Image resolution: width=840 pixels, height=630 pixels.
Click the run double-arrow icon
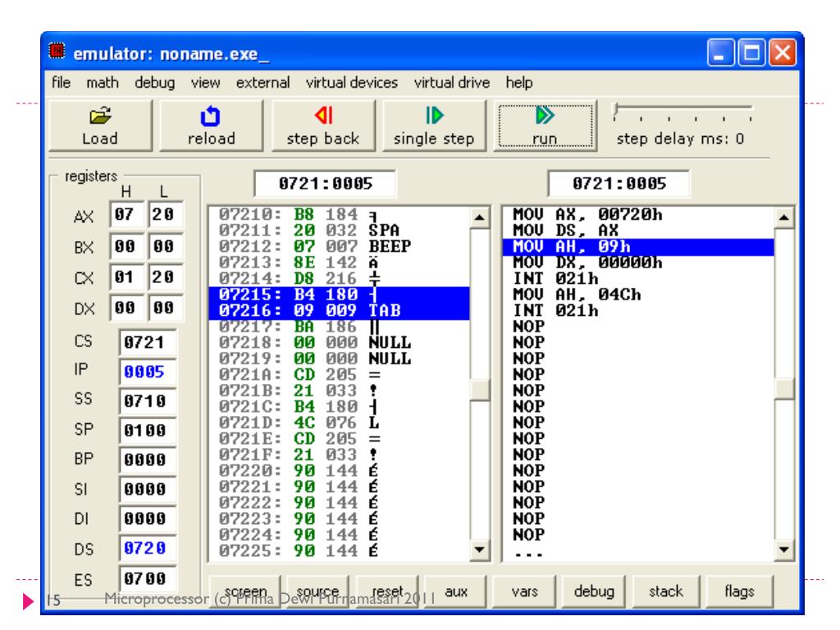[x=545, y=115]
